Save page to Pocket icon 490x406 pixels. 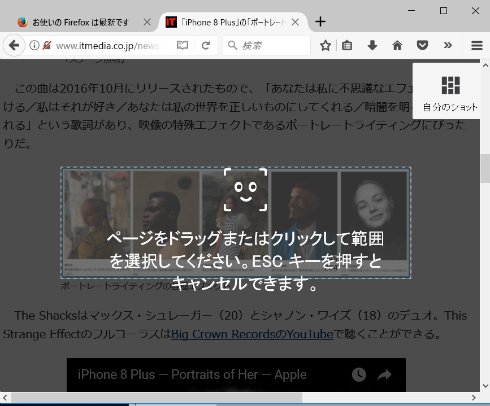(422, 45)
